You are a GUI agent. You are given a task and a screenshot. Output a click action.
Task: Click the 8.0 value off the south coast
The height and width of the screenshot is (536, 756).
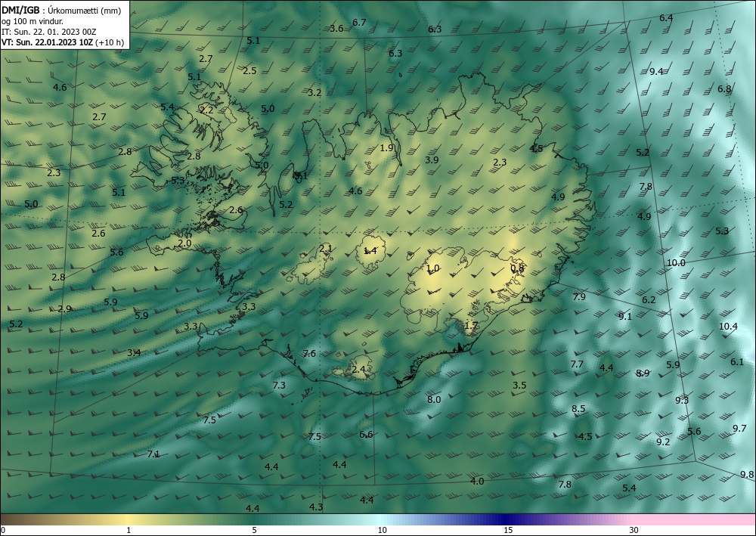click(434, 399)
